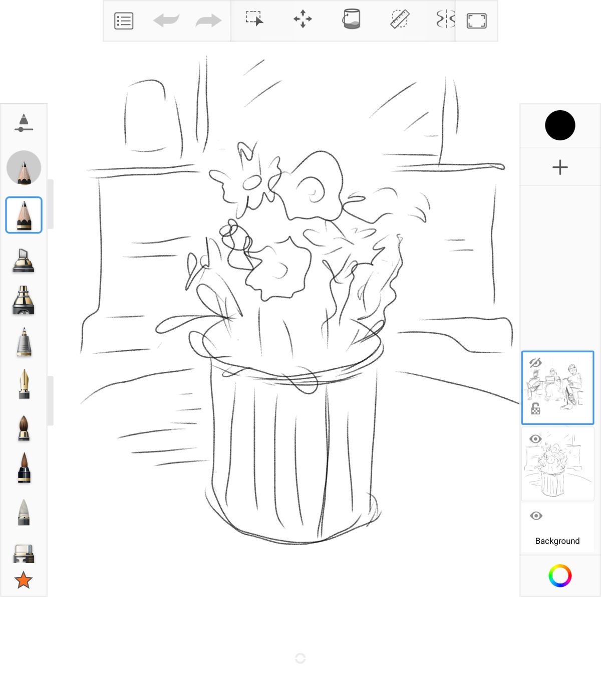601x700 pixels.
Task: Pick the chisel tip marker brush
Action: click(24, 260)
